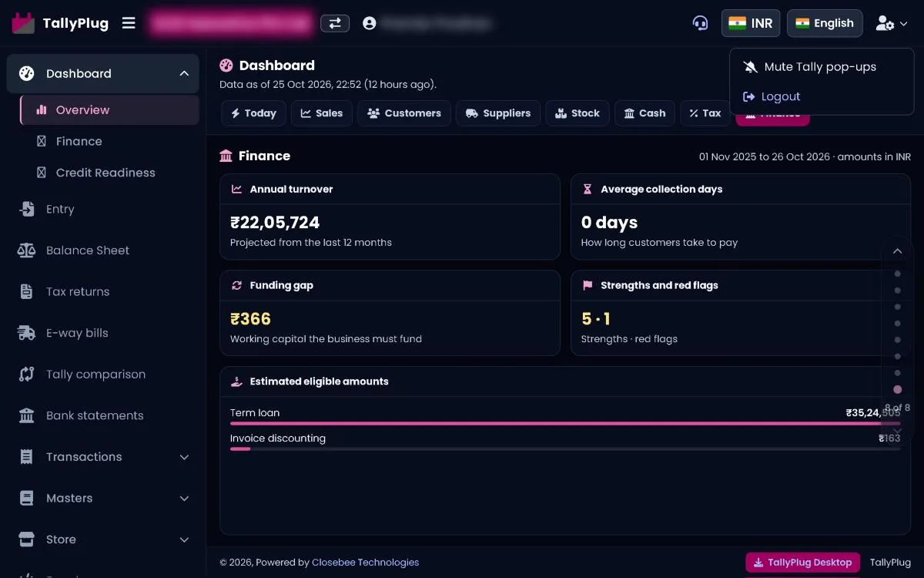The height and width of the screenshot is (578, 924).
Task: Switch to the Sales tab
Action: 322,113
